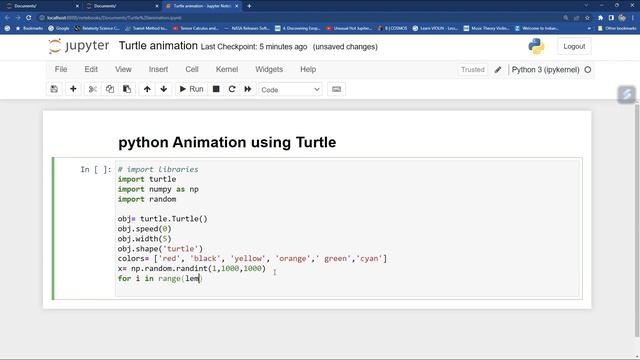Click inside the code cell editor
The width and height of the screenshot is (640, 360).
pos(347,229)
